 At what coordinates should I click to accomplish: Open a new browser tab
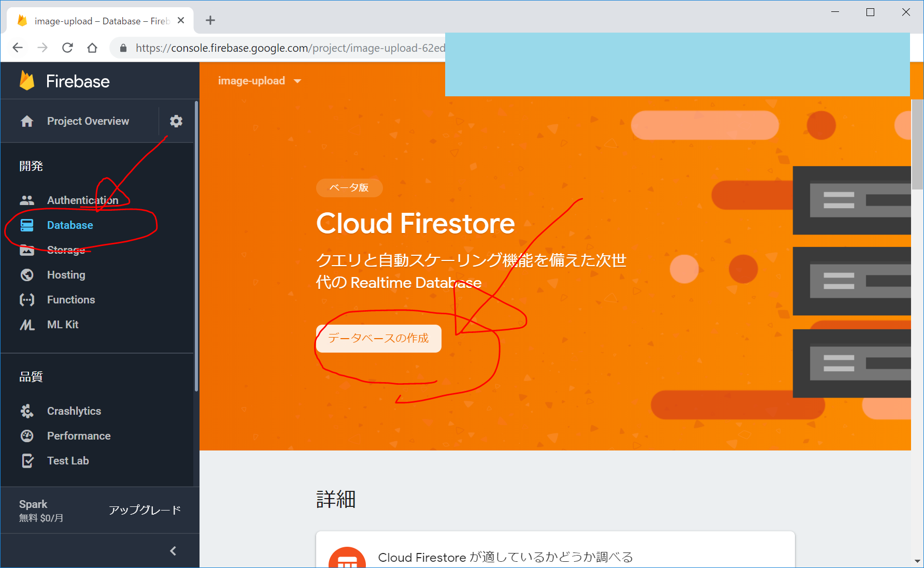click(x=210, y=21)
